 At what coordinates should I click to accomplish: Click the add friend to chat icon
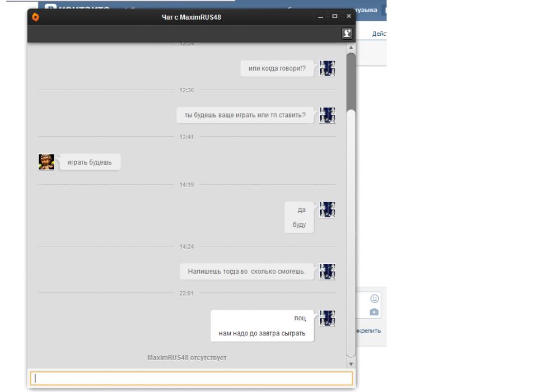pos(348,34)
